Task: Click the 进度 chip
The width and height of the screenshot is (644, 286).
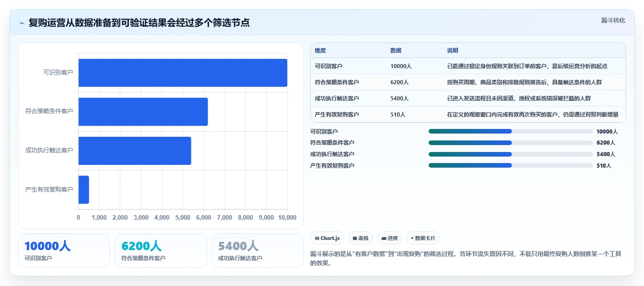Action: point(389,238)
